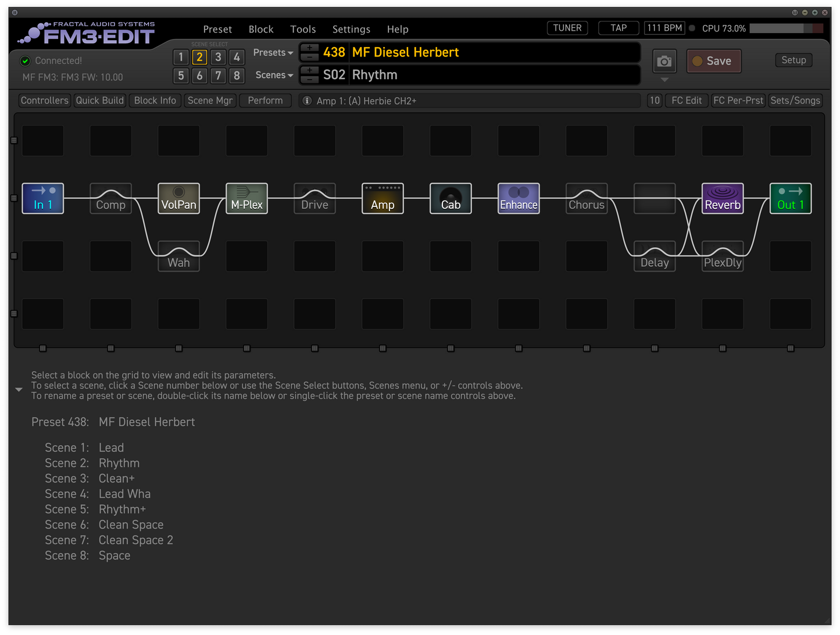The width and height of the screenshot is (840, 635).
Task: Collapse the info panel disclosure triangle
Action: (19, 390)
